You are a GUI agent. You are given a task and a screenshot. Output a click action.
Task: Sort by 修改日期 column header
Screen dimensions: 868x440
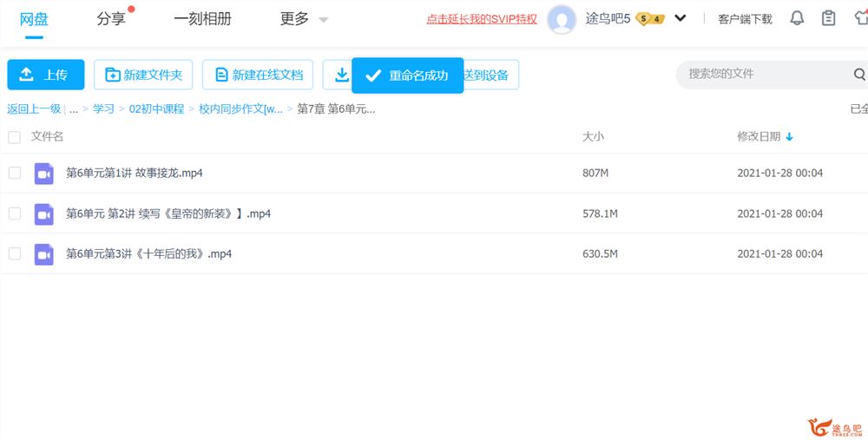[759, 137]
